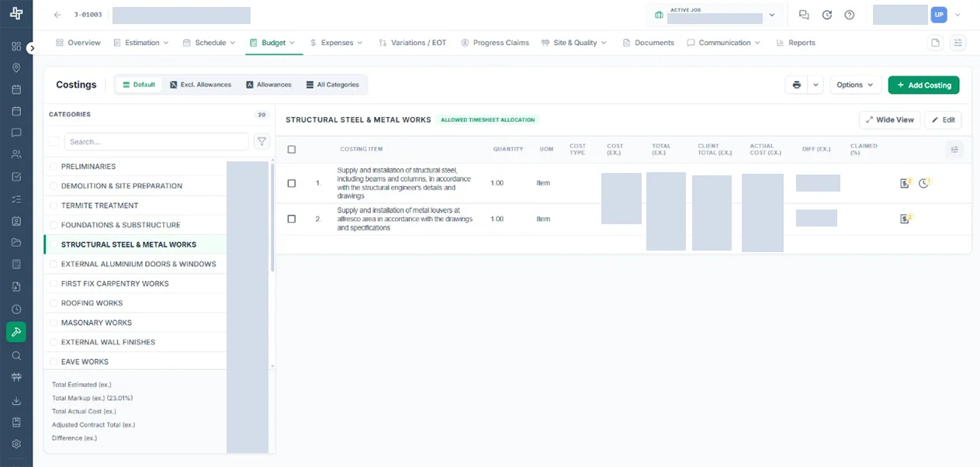The image size is (980, 467).
Task: Open invoice icon for metal louvers item
Action: tap(905, 219)
